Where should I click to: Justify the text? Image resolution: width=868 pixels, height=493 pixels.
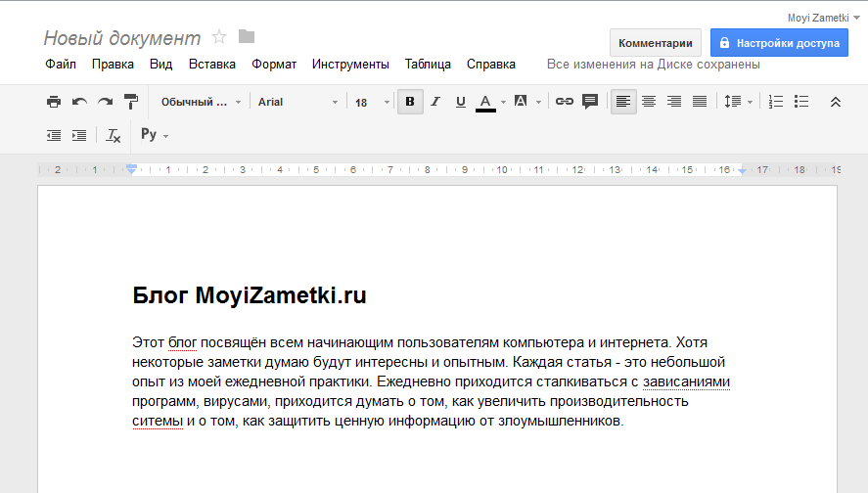[x=700, y=102]
